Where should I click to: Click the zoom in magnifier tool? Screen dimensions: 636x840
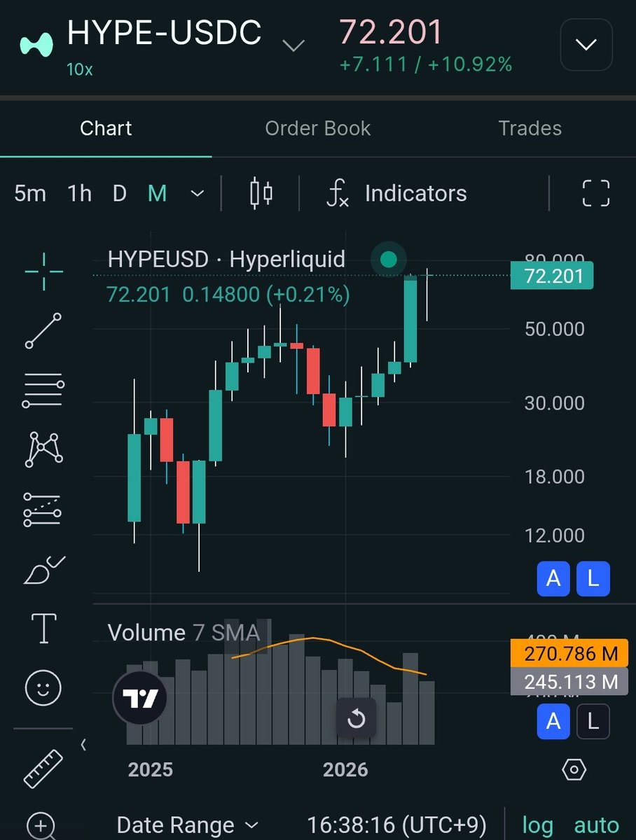(x=41, y=826)
